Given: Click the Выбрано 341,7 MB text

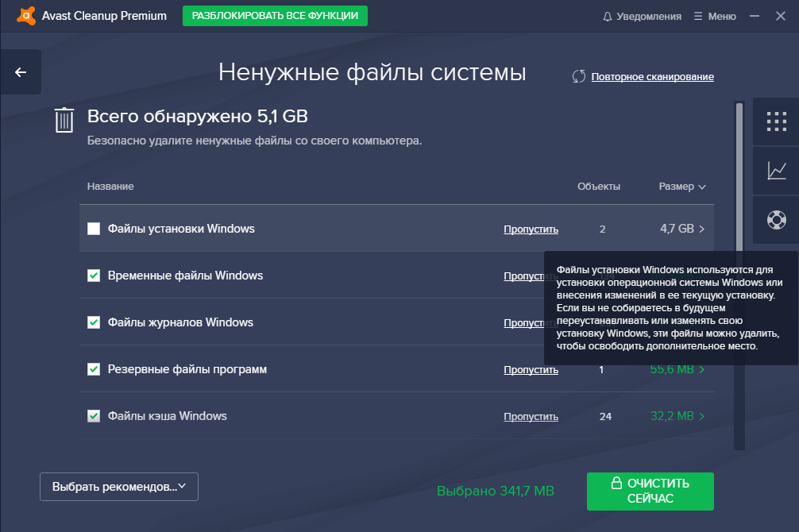Looking at the screenshot, I should coord(496,491).
